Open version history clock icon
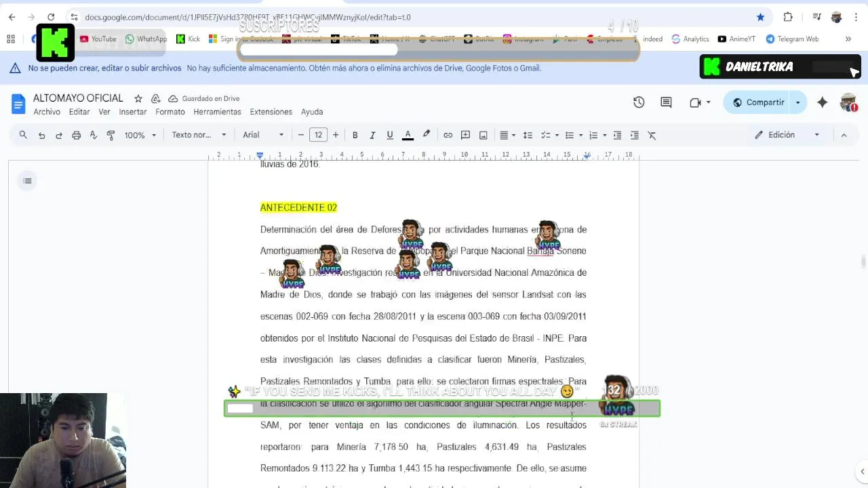Screen dimensions: 868x488 [639, 102]
